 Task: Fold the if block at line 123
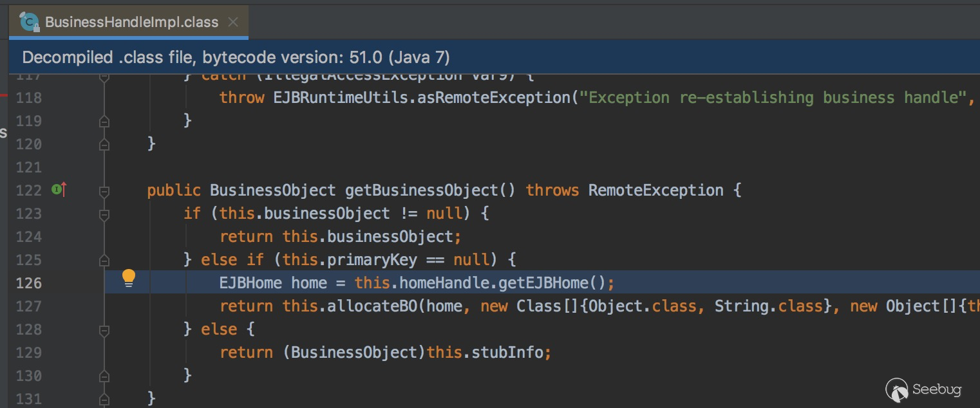(104, 214)
